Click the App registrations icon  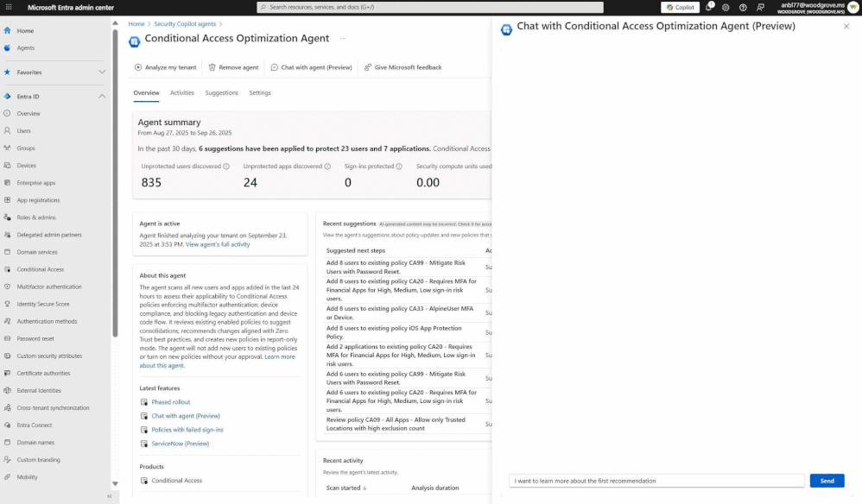[x=7, y=200]
